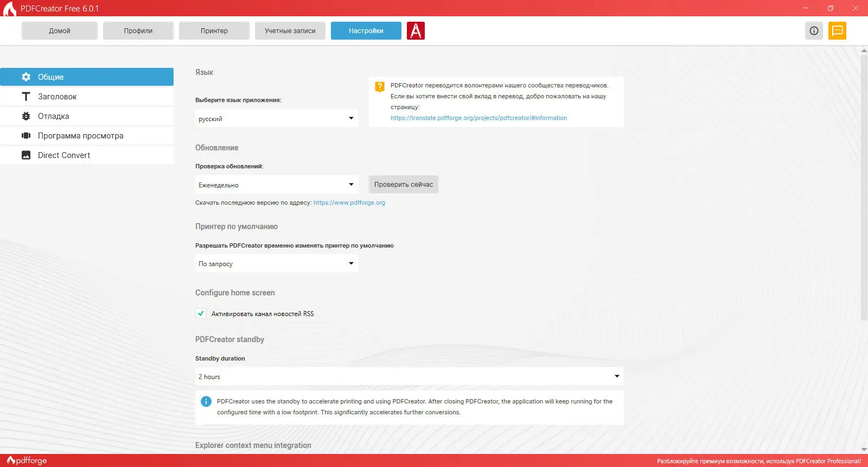Click the scrollbar up arrow
This screenshot has height=467, width=868.
864,51
